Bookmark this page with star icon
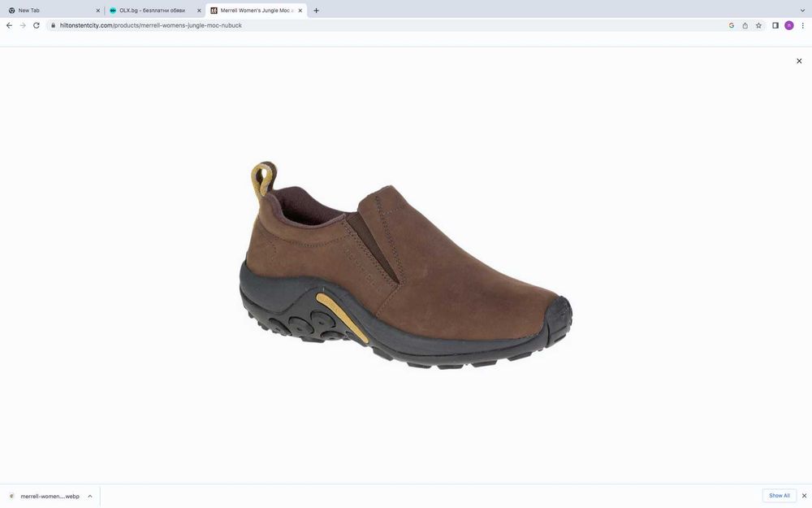This screenshot has width=812, height=508. [x=758, y=25]
